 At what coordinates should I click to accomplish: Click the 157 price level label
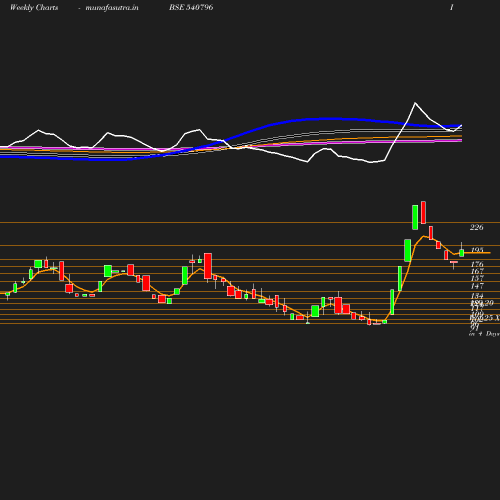(477, 278)
